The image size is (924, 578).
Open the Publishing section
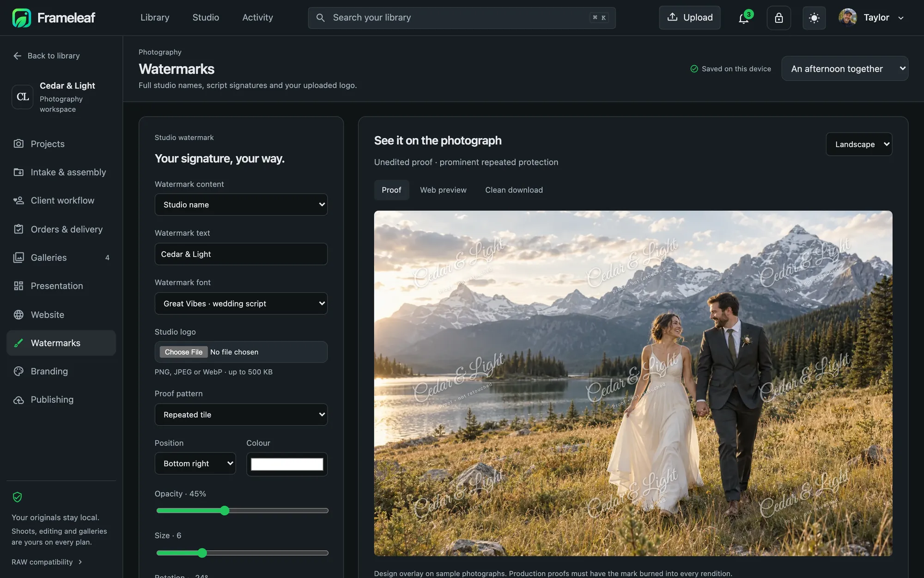pos(61,400)
